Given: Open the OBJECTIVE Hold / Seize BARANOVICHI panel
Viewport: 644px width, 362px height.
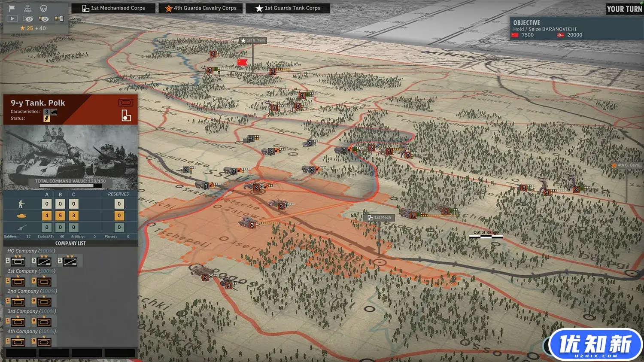Looking at the screenshot, I should [576, 28].
